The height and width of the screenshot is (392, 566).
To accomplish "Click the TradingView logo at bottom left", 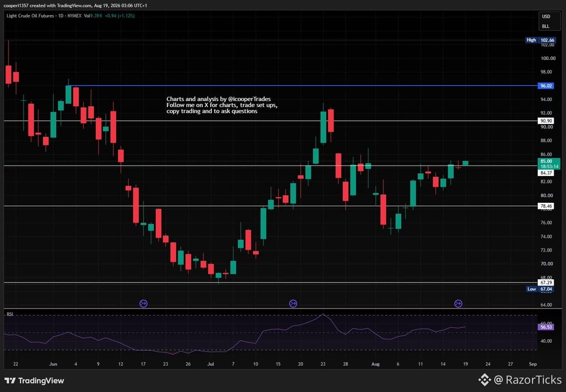I will click(x=34, y=381).
